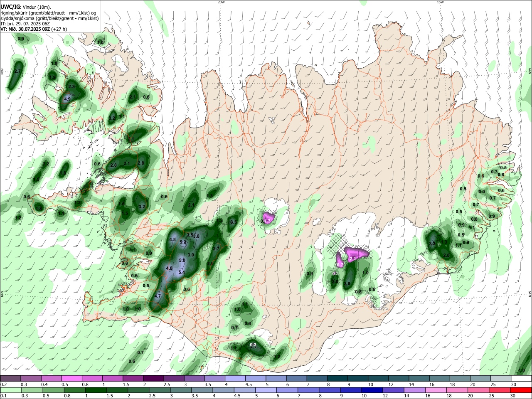Click the 3.8 precipitation value
This screenshot has width=532, height=399.
pos(197,236)
